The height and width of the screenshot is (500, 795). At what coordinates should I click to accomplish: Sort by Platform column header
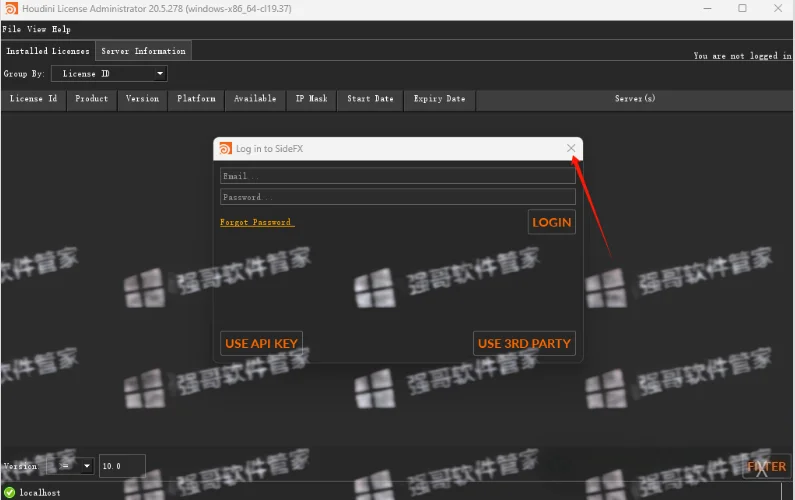click(x=196, y=99)
